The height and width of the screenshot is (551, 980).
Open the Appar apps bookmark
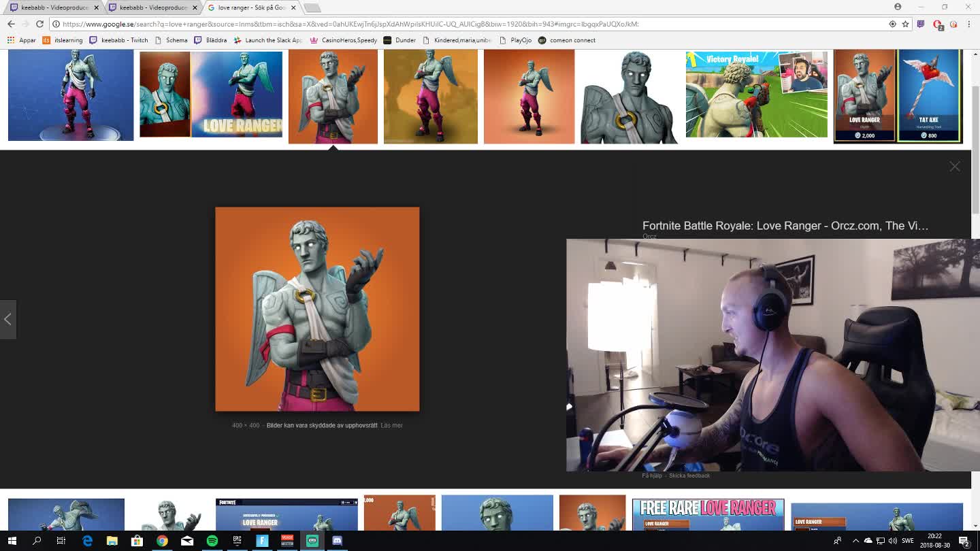22,40
